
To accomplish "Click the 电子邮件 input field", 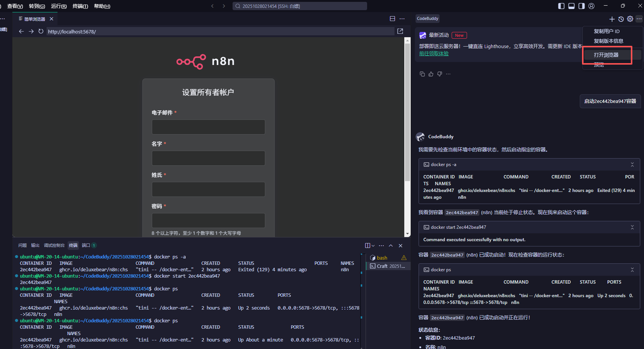I will pos(209,127).
